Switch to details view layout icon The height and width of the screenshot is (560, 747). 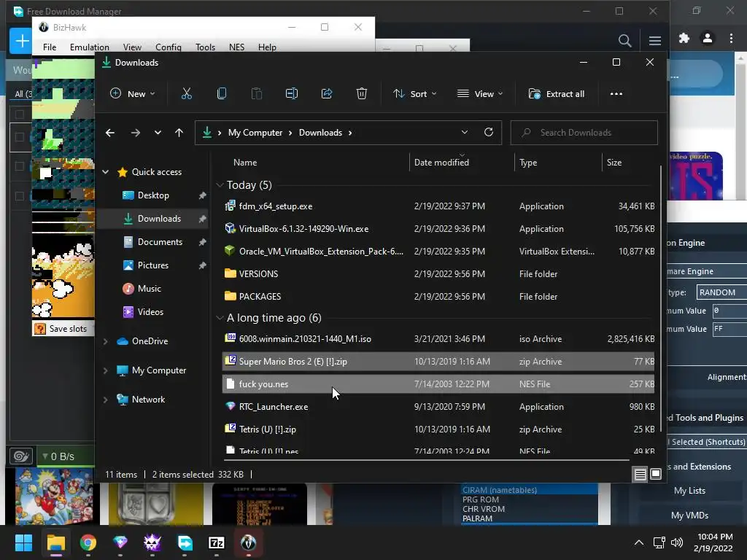pos(640,474)
